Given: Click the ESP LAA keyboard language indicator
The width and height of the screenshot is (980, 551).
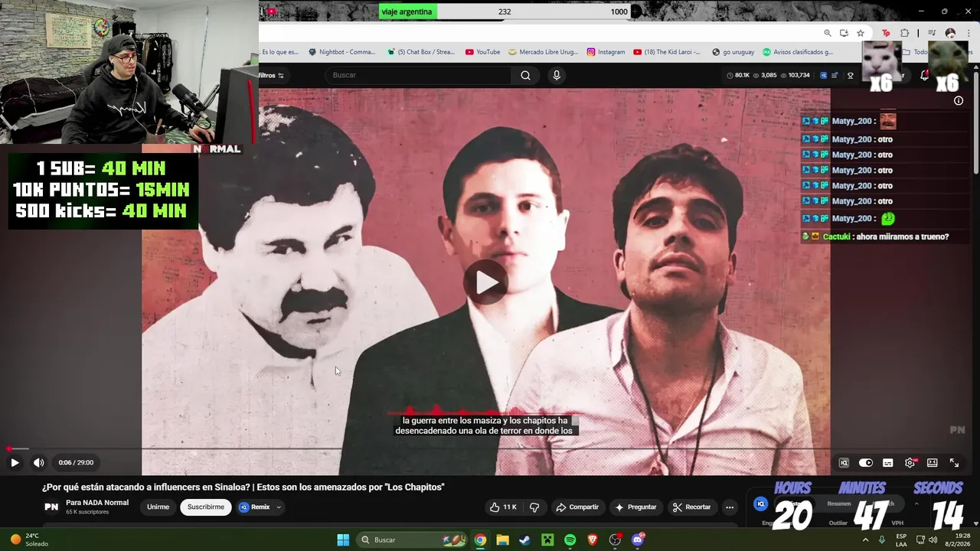Looking at the screenshot, I should [901, 540].
